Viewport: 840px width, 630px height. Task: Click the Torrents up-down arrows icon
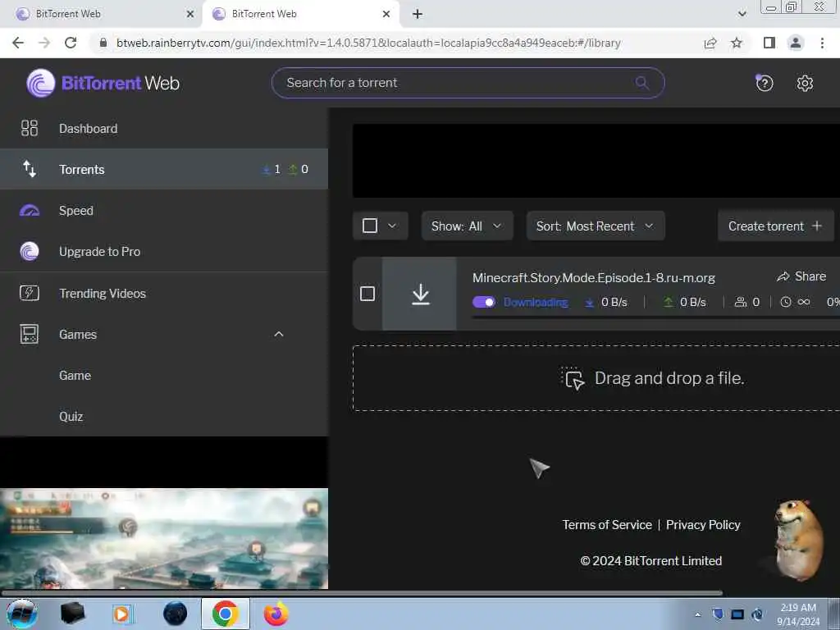(30, 169)
